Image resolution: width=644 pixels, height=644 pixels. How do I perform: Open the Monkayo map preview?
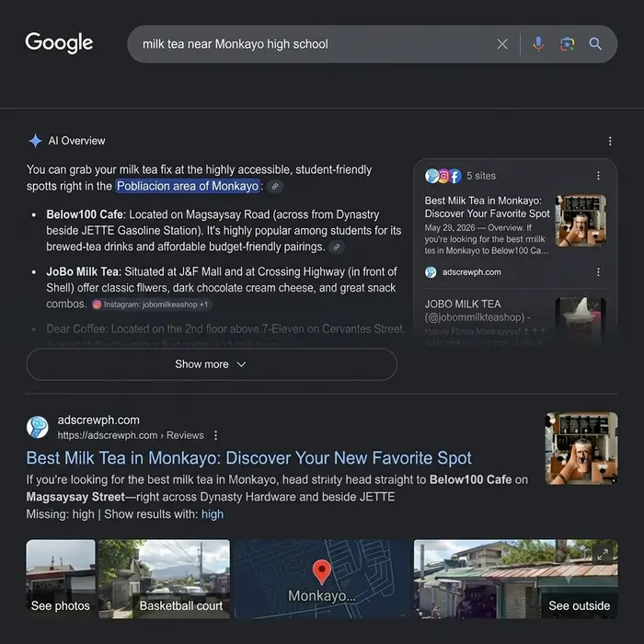click(x=322, y=579)
